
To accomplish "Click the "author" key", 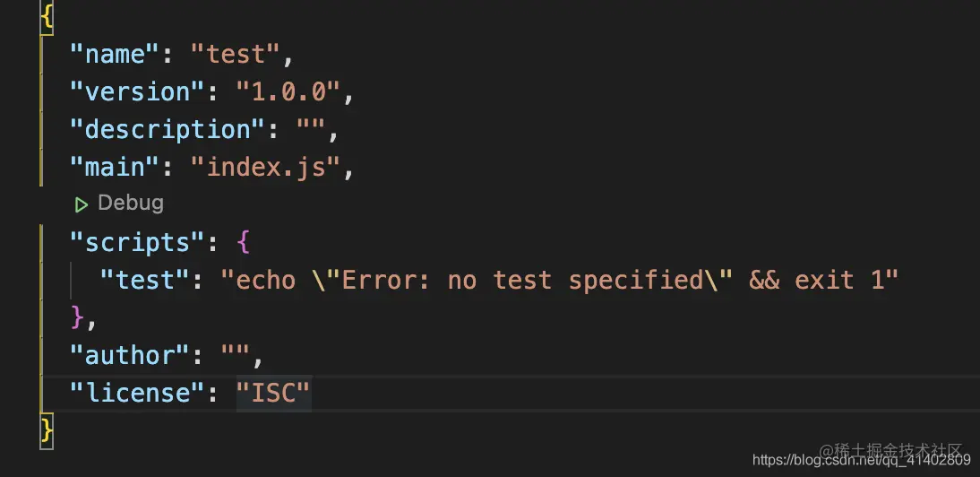I will point(130,355).
